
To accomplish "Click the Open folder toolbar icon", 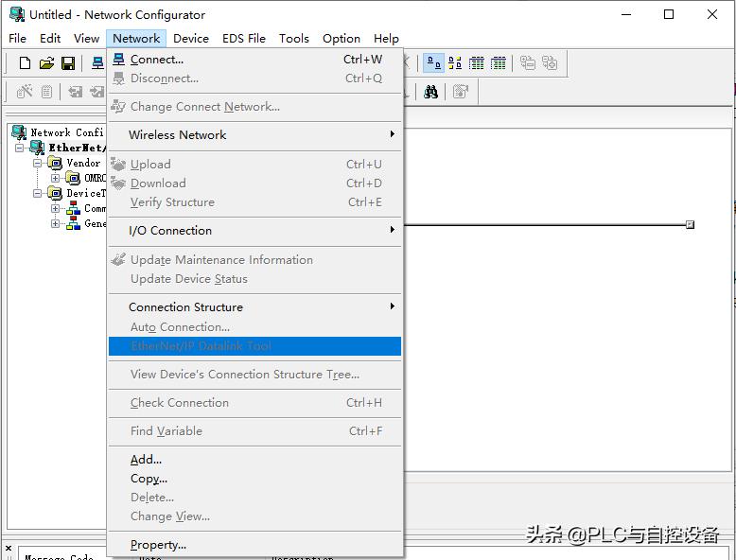I will point(46,63).
